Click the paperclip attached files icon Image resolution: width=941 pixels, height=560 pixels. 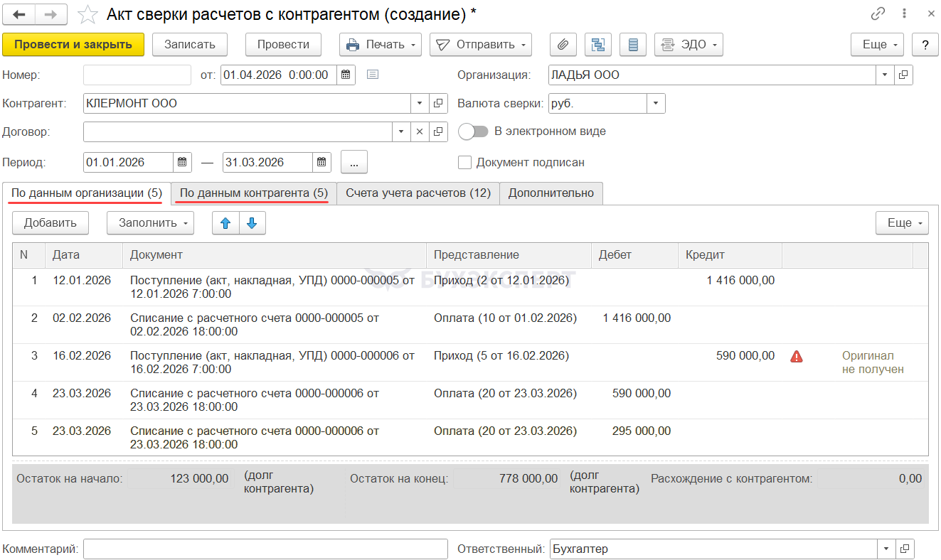pyautogui.click(x=563, y=45)
